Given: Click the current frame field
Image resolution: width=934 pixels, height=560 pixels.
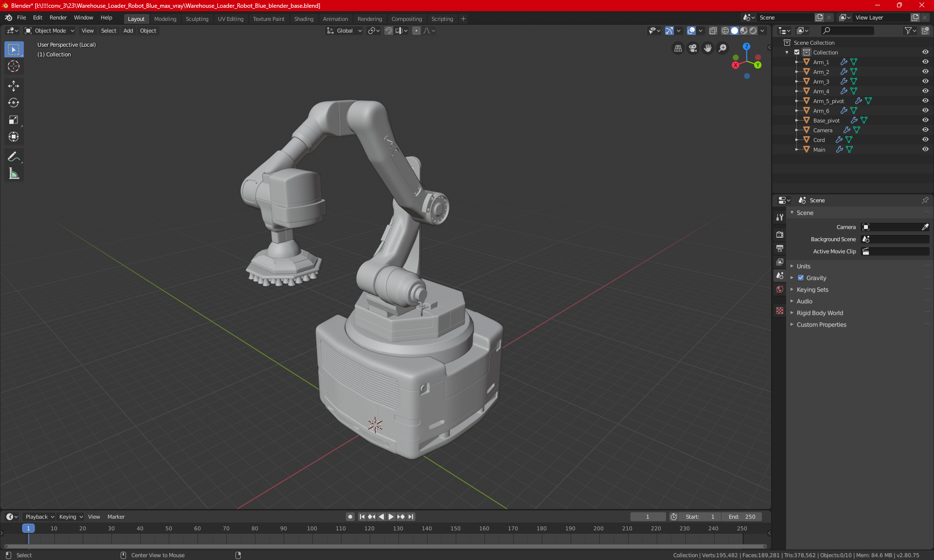Looking at the screenshot, I should tap(647, 517).
